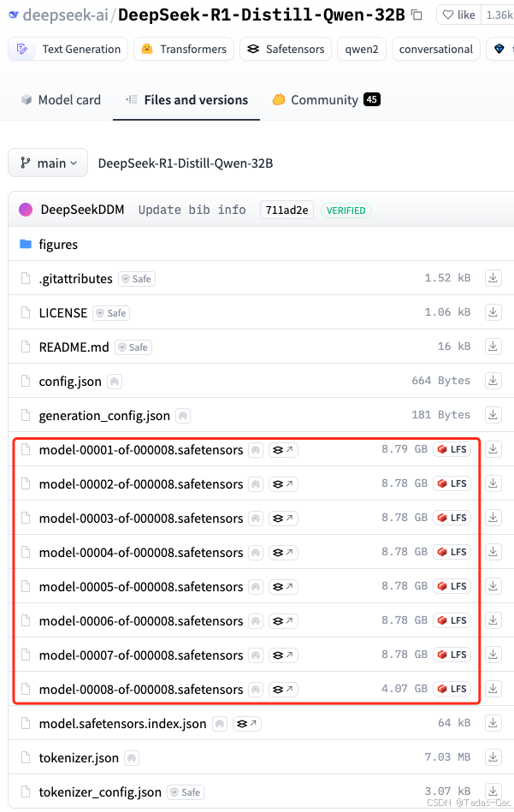
Task: Open DeepSeekDDM user profile
Action: pyautogui.click(x=82, y=210)
